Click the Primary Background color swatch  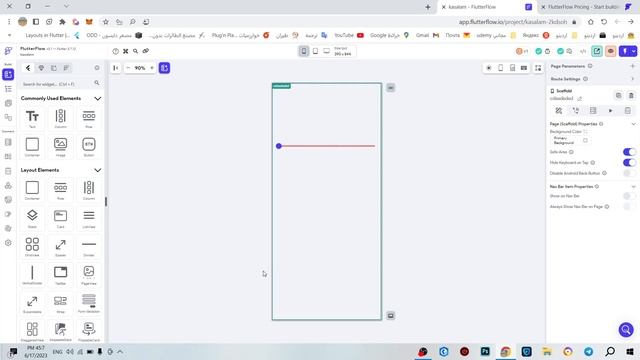(x=585, y=140)
